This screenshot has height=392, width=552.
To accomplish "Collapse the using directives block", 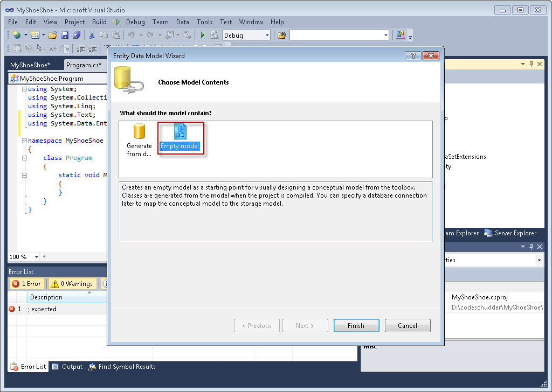I will point(24,89).
